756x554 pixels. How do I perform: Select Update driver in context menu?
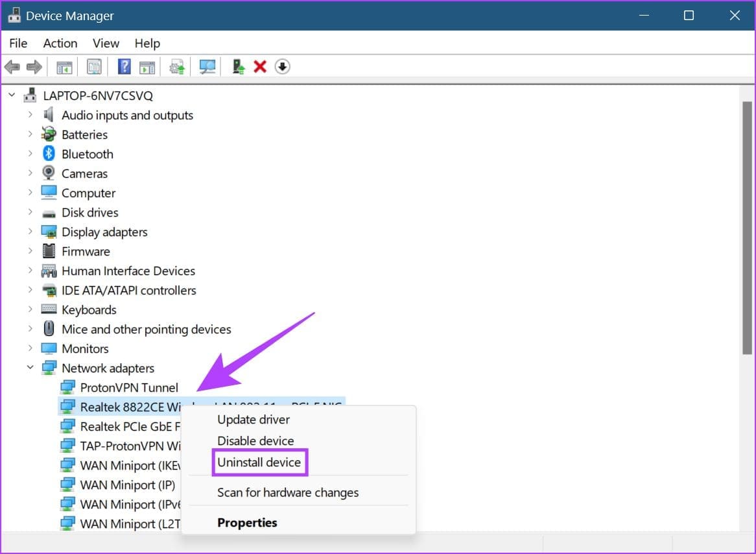click(x=254, y=420)
